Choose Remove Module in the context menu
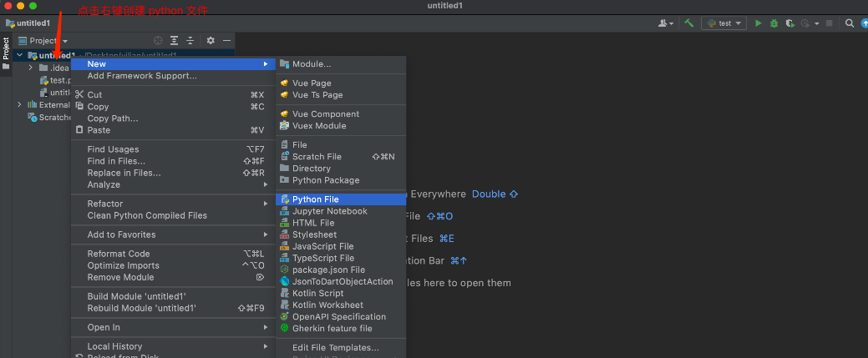 coord(174,277)
